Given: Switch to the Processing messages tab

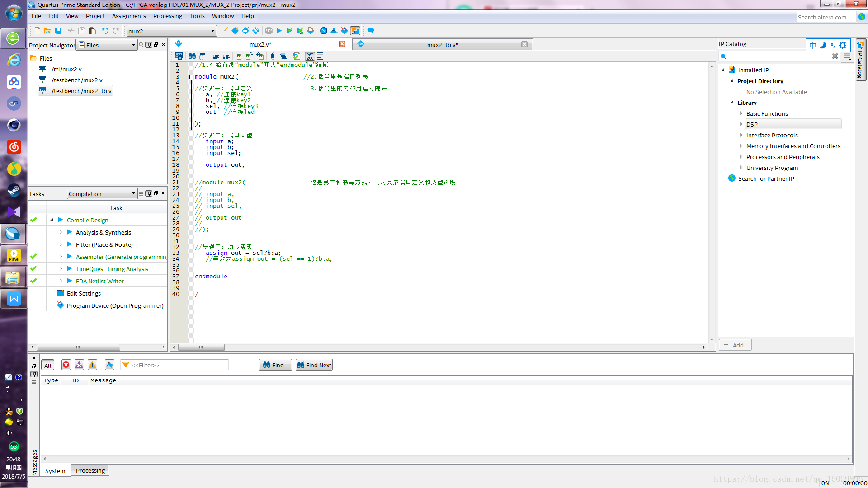Looking at the screenshot, I should pos(90,470).
